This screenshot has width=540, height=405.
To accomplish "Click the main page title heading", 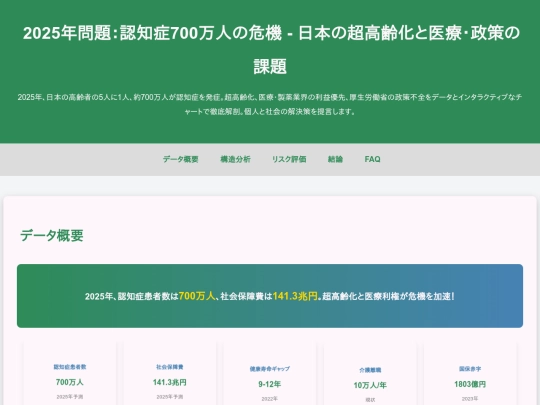I will 270,49.
